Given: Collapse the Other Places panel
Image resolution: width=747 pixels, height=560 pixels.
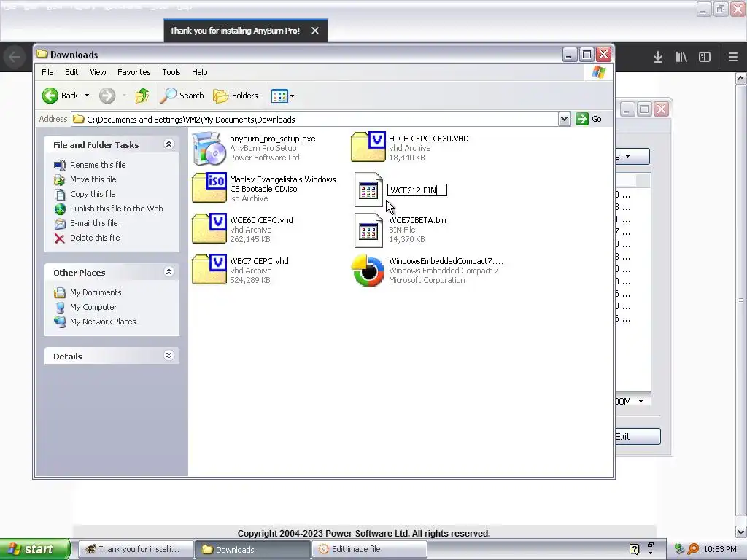Looking at the screenshot, I should point(169,272).
